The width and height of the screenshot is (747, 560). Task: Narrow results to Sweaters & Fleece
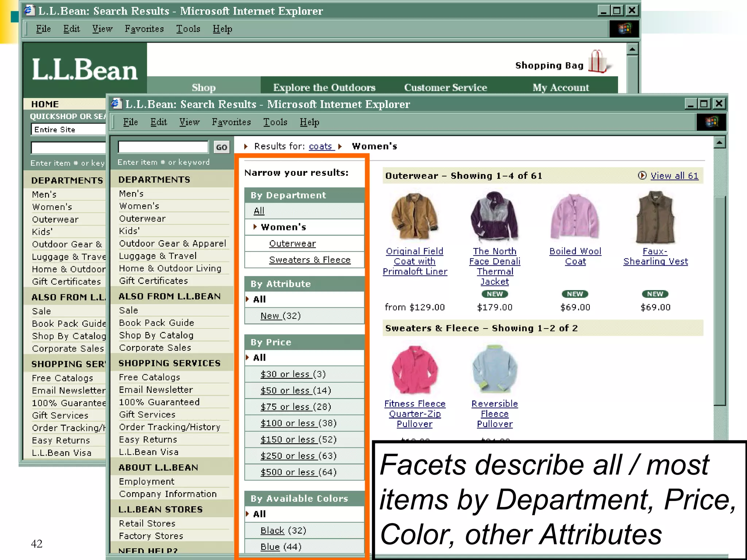[310, 260]
